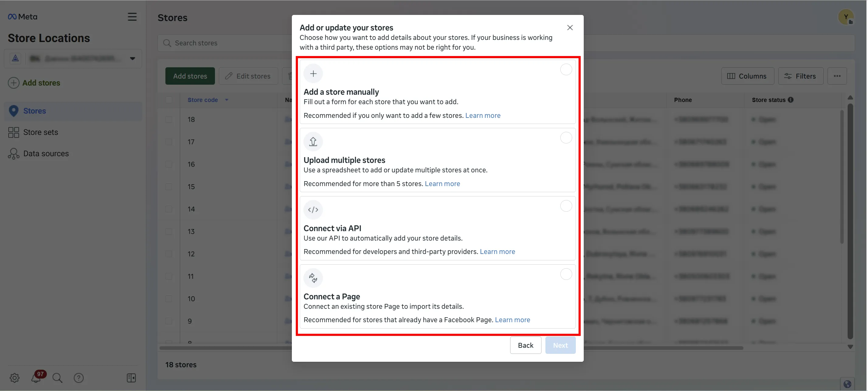
Task: Click the search magnifier at bottom left
Action: [x=57, y=378]
